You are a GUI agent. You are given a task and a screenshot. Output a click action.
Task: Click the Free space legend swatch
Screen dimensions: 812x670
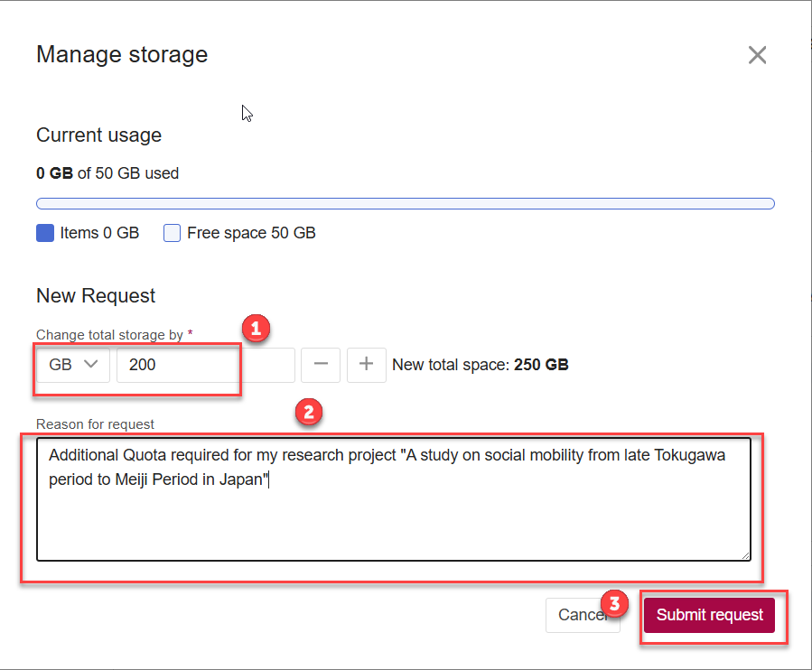click(172, 233)
